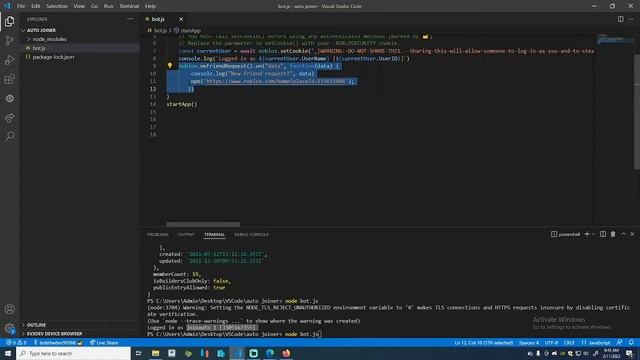
Task: Open the Live Share activity bar icon
Action: pyautogui.click(x=9, y=118)
